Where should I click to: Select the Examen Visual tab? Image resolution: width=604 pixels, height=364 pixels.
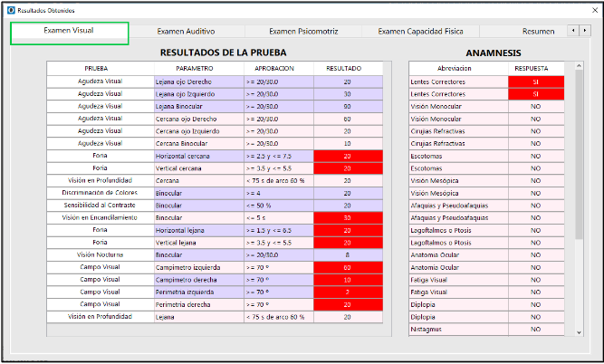pyautogui.click(x=69, y=32)
